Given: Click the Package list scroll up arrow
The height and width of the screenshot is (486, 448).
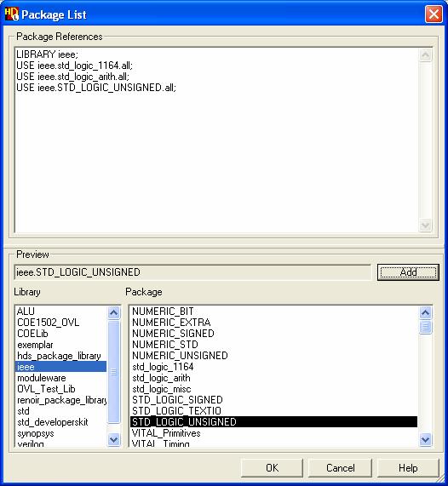Looking at the screenshot, I should click(425, 312).
